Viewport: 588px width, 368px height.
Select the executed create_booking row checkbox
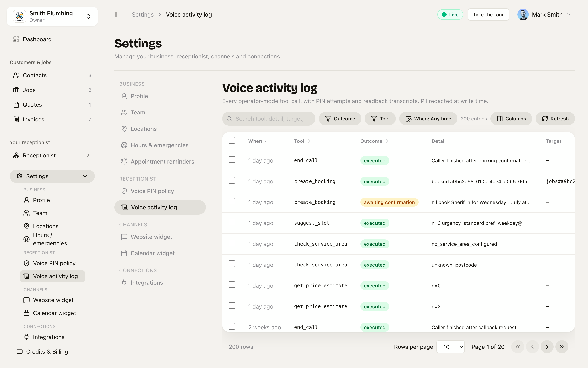tap(232, 181)
